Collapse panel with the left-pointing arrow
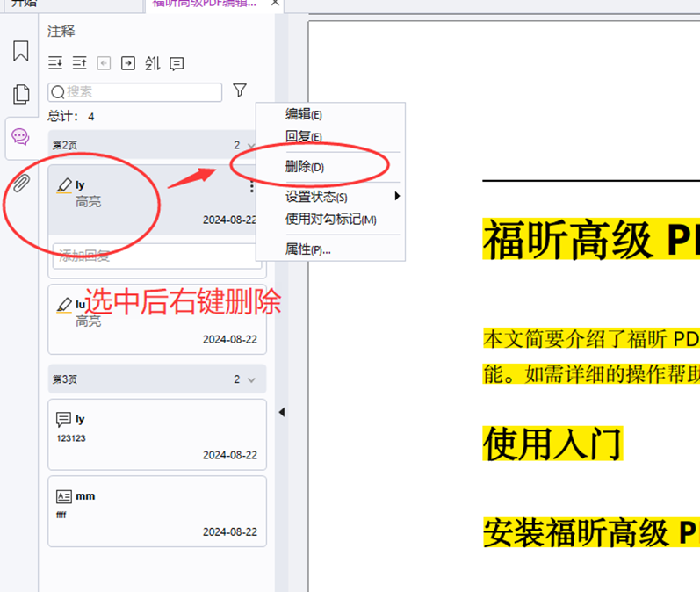 282,412
